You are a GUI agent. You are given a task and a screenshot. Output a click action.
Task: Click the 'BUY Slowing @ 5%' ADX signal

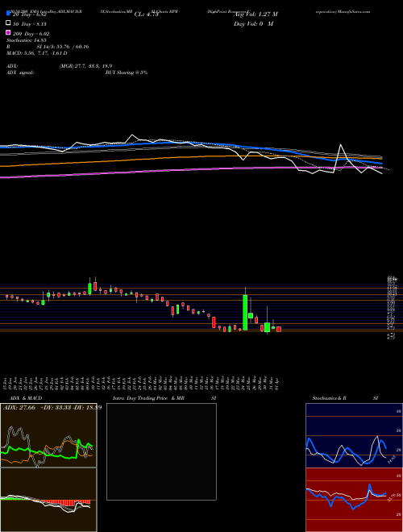click(x=127, y=73)
